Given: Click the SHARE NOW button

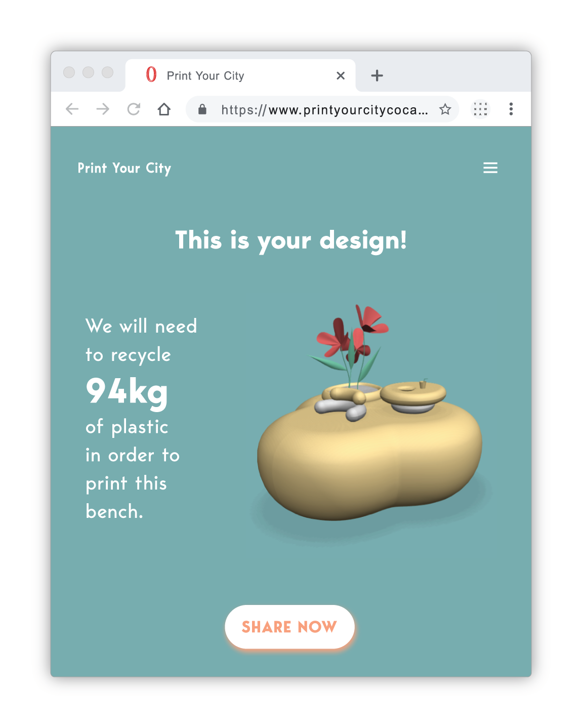Looking at the screenshot, I should click(289, 627).
